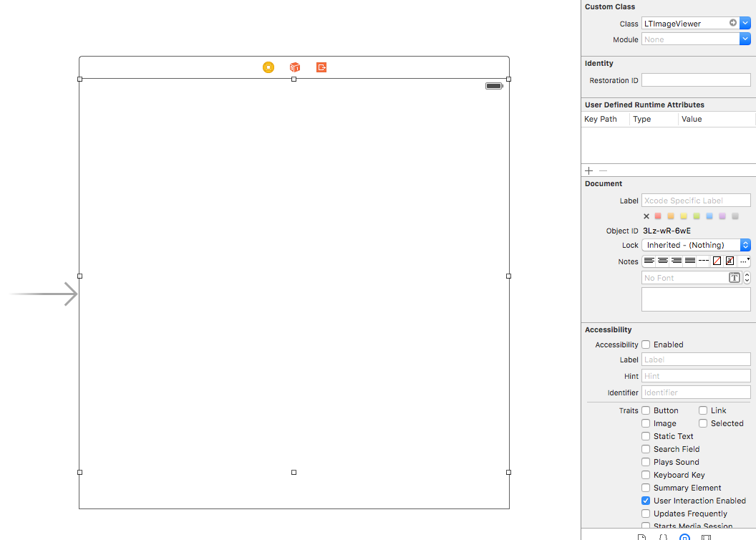Open the Class dropdown arrow
The width and height of the screenshot is (756, 540).
click(x=745, y=24)
